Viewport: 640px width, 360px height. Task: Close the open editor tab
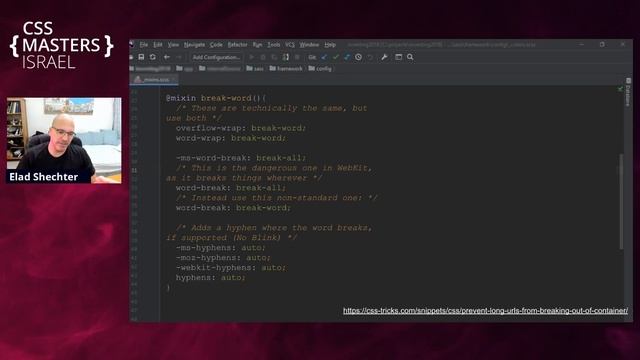[x=174, y=80]
